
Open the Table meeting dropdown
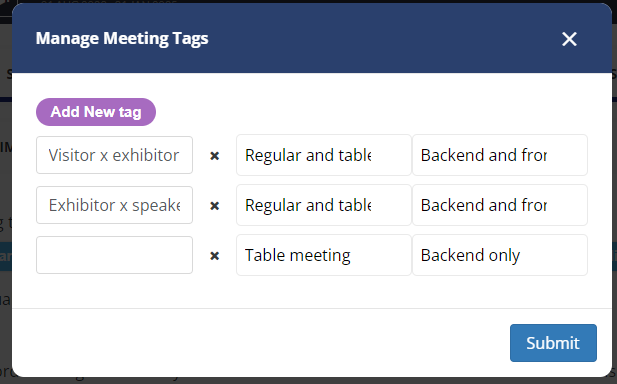324,255
